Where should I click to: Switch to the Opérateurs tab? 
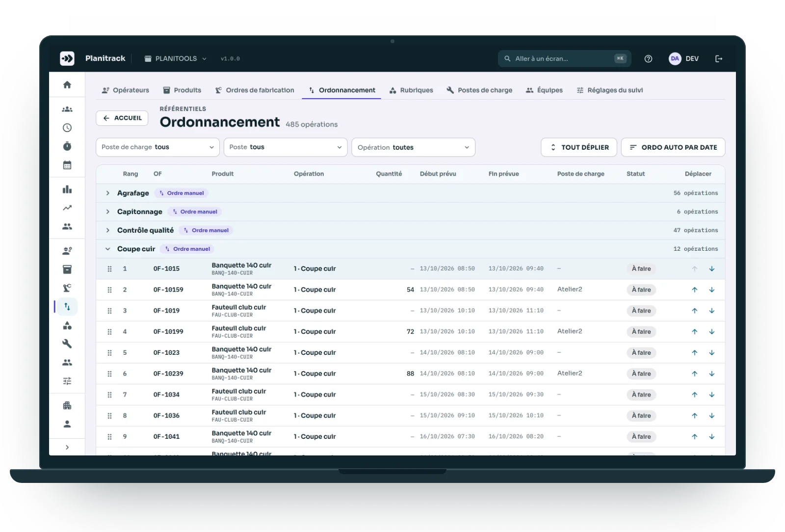point(126,90)
